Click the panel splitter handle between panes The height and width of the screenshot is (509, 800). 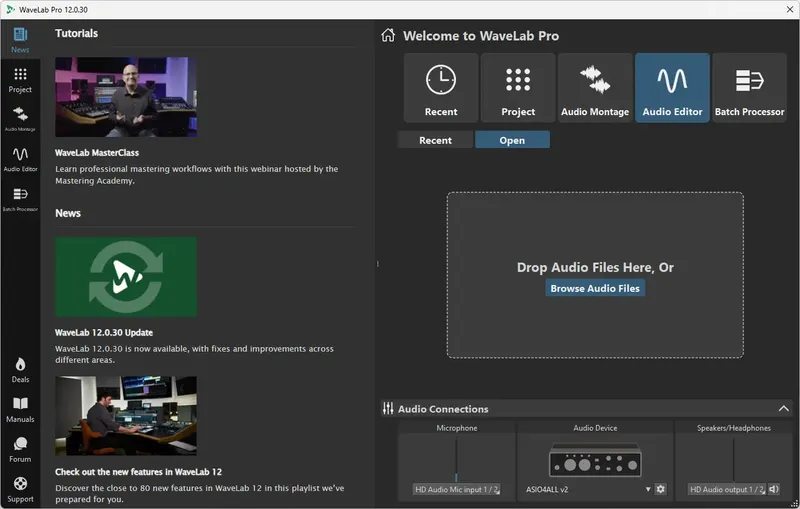click(378, 264)
